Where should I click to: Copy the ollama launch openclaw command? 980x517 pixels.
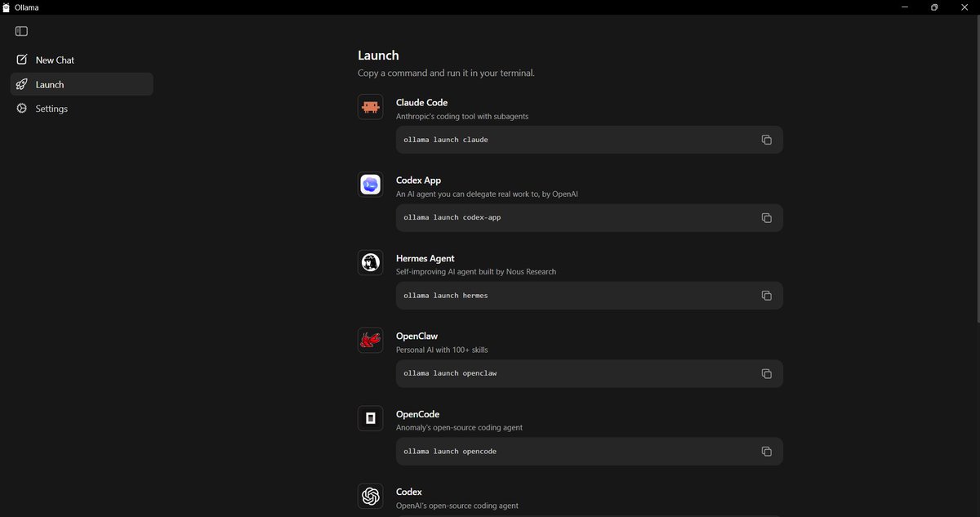(766, 373)
